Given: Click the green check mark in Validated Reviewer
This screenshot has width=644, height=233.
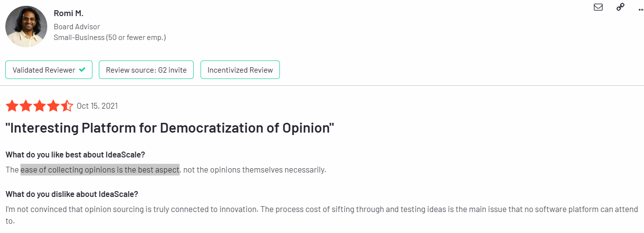Looking at the screenshot, I should [x=82, y=70].
